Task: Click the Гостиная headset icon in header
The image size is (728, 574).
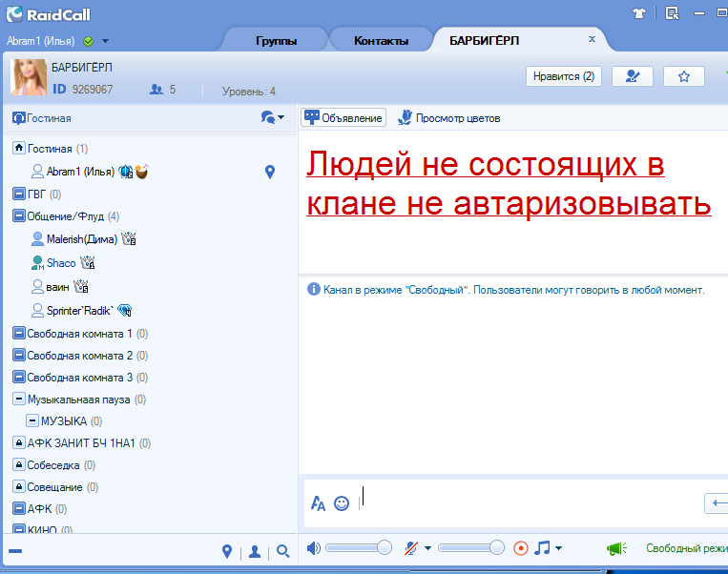Action: tap(18, 118)
